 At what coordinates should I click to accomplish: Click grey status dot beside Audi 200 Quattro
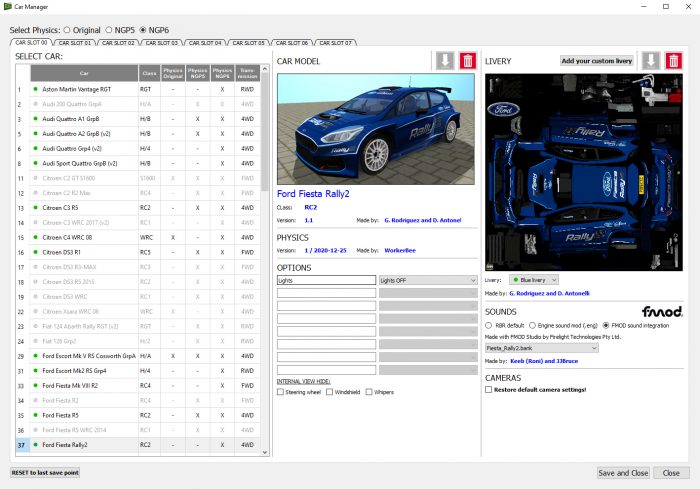(35, 104)
